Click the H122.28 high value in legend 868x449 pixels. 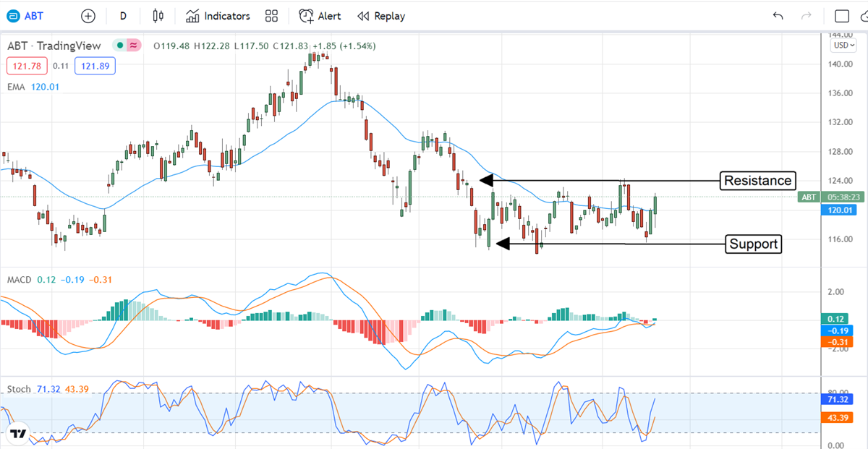[212, 46]
